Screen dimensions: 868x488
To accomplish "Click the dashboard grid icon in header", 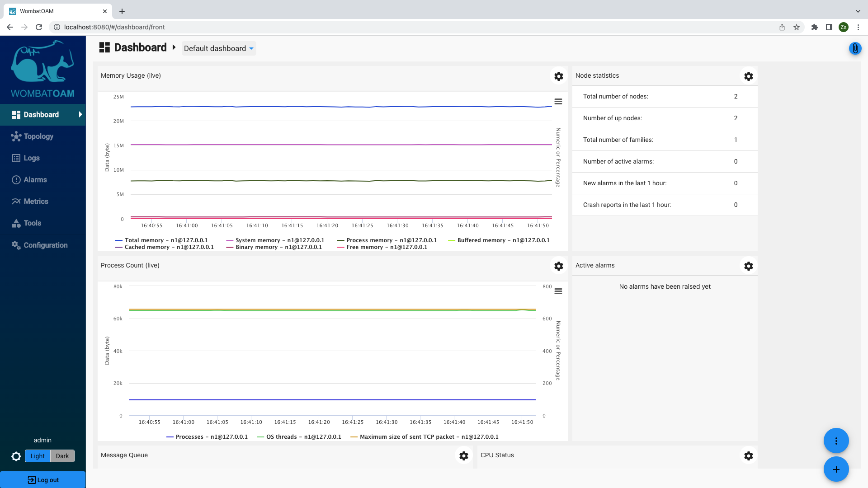I will tap(104, 47).
